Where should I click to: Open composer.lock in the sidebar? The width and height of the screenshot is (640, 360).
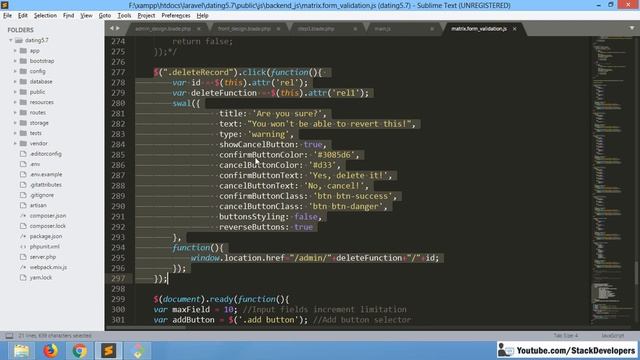tap(47, 226)
